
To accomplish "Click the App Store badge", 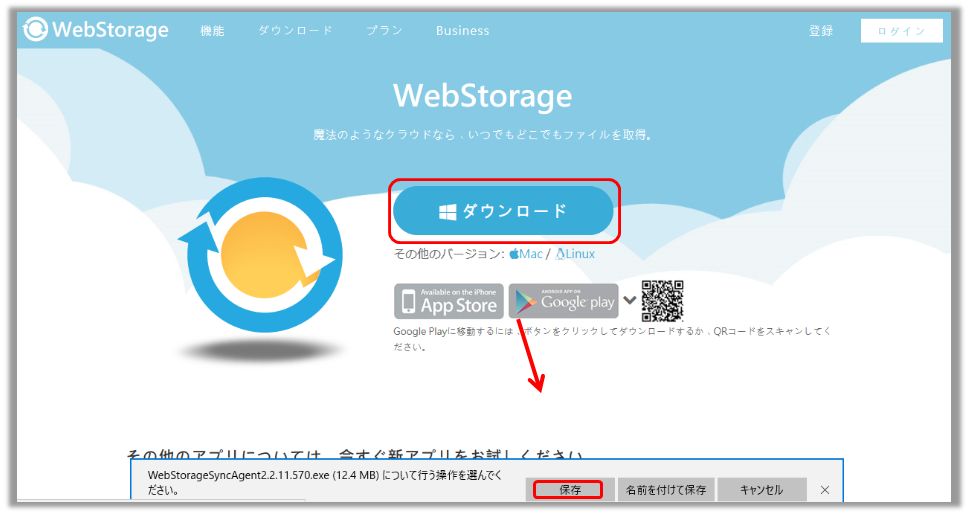I will pyautogui.click(x=449, y=301).
